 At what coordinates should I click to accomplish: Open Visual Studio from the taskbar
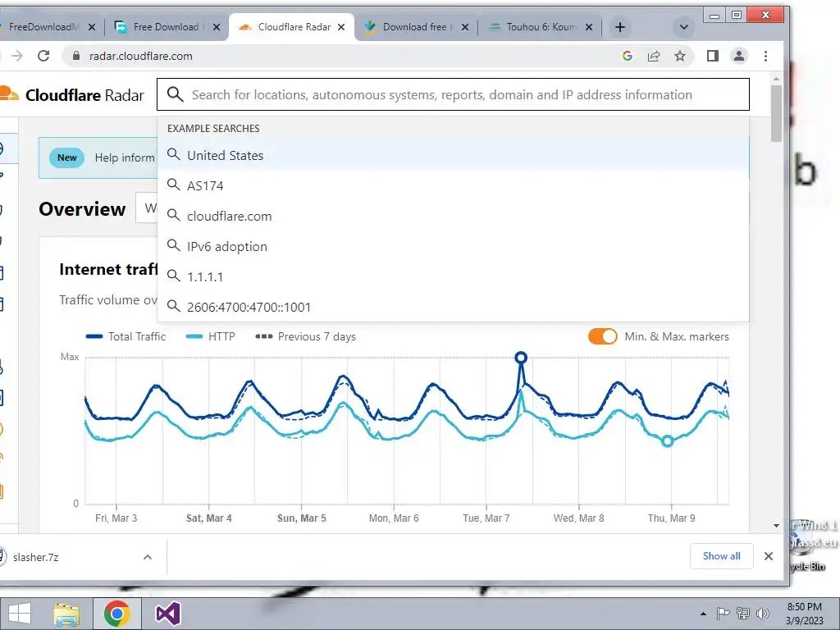[x=167, y=614]
